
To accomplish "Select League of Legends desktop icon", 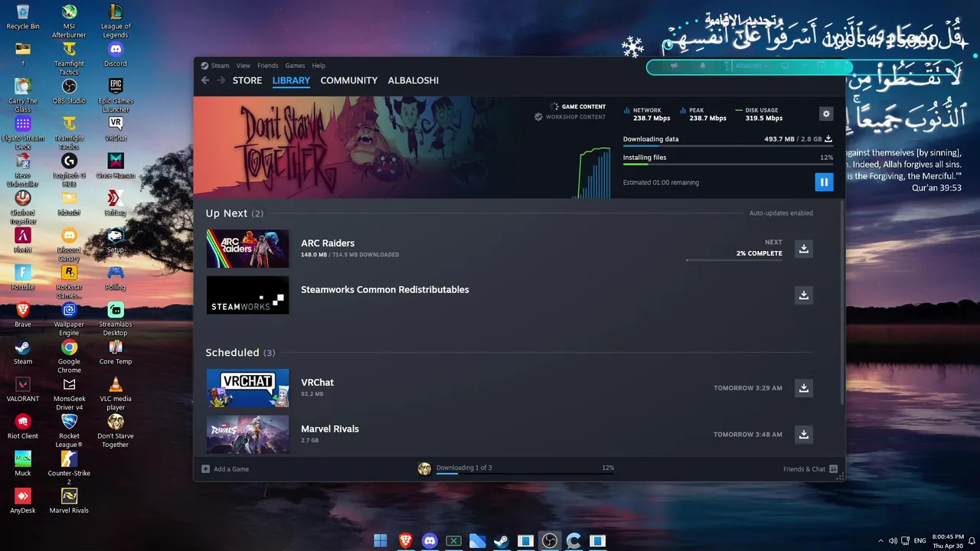I will (x=116, y=21).
